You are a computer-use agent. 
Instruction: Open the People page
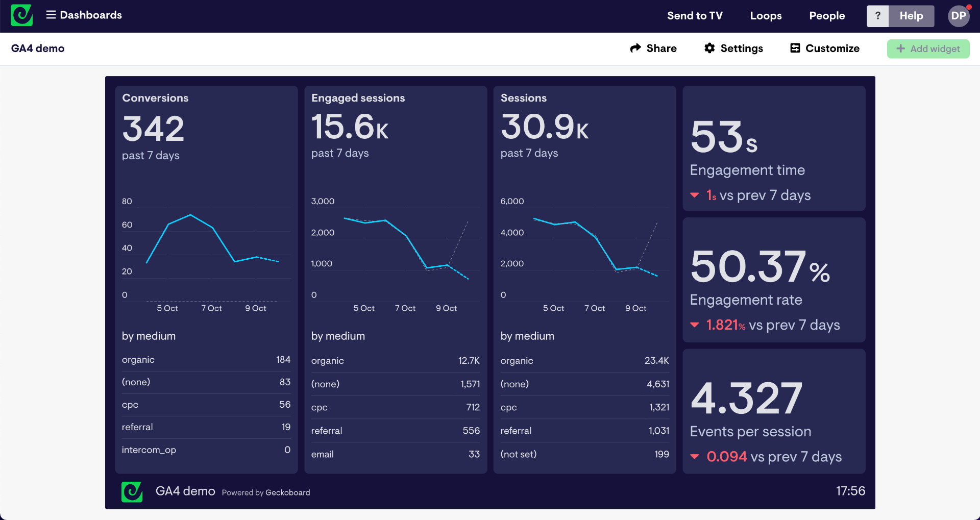[827, 16]
